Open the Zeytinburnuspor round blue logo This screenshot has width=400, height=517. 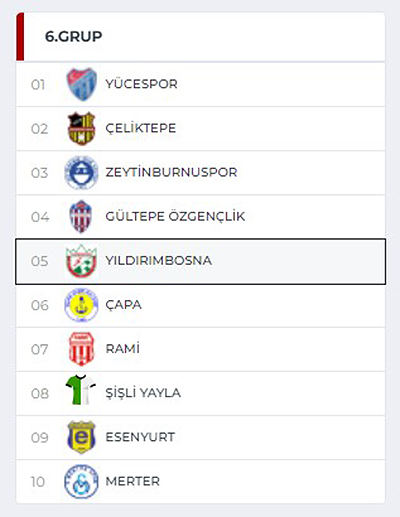pos(81,173)
